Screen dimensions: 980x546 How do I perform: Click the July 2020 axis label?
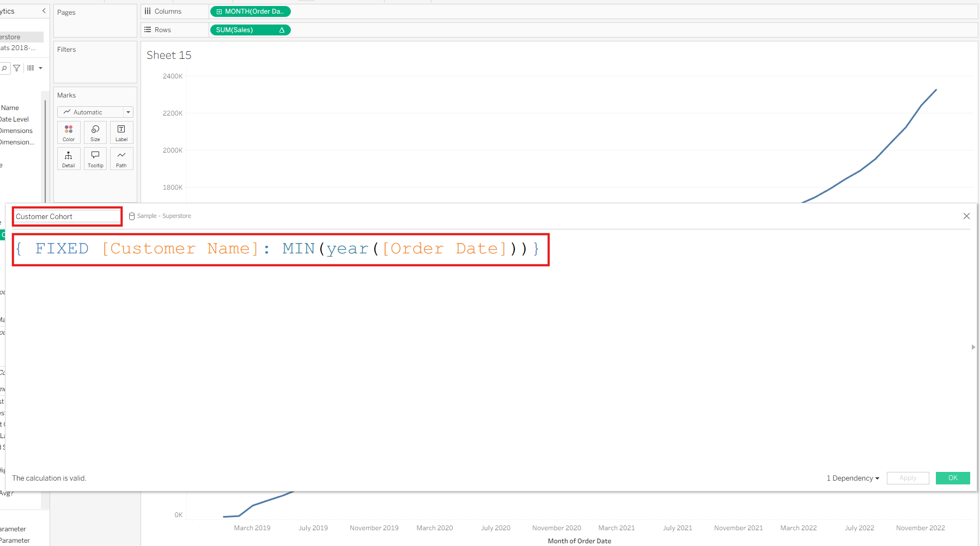coord(496,528)
